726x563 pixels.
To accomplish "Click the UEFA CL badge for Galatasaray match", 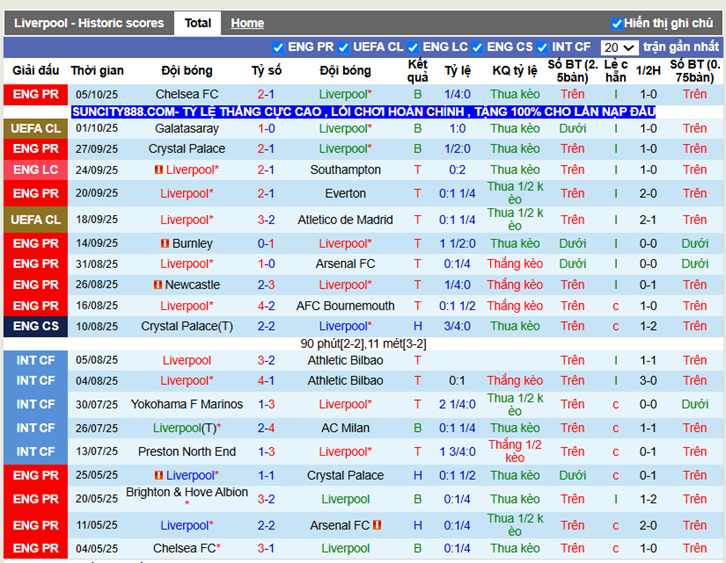I will pos(36,128).
